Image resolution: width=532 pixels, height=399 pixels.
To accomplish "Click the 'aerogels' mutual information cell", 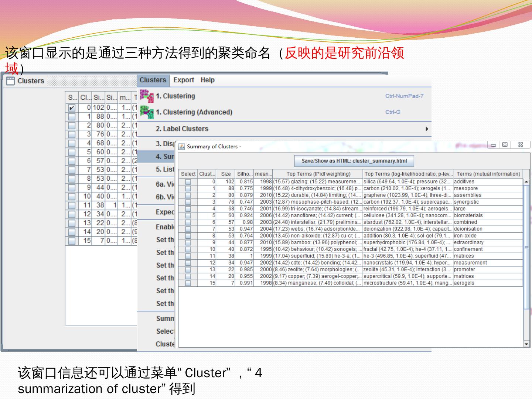I will click(x=488, y=283).
